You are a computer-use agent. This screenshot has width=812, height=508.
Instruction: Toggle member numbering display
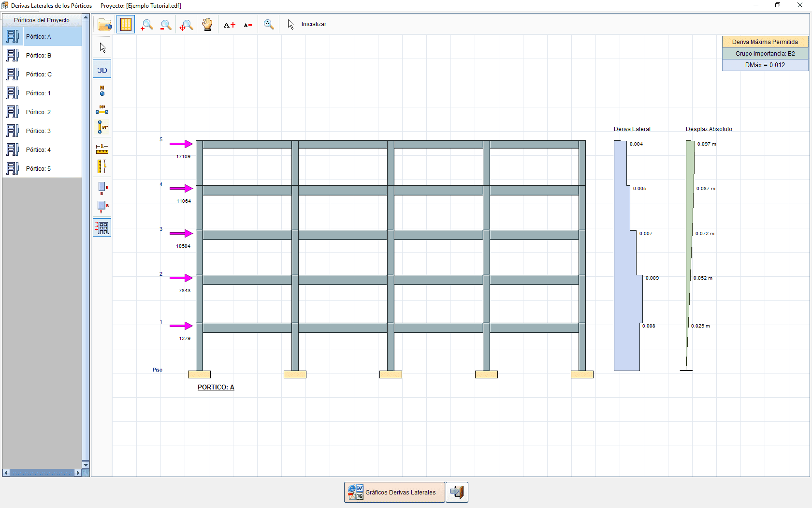click(x=102, y=110)
